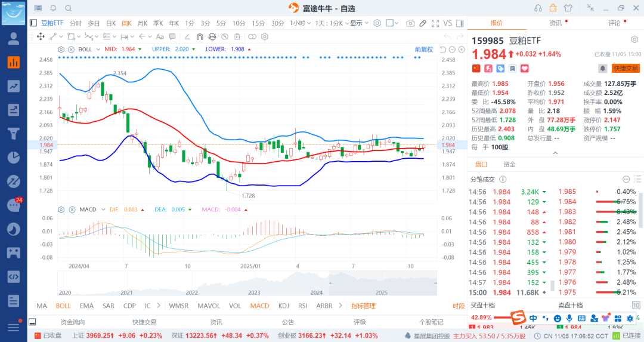
Task: Open the messages icon showing 24 badge
Action: 14,205
